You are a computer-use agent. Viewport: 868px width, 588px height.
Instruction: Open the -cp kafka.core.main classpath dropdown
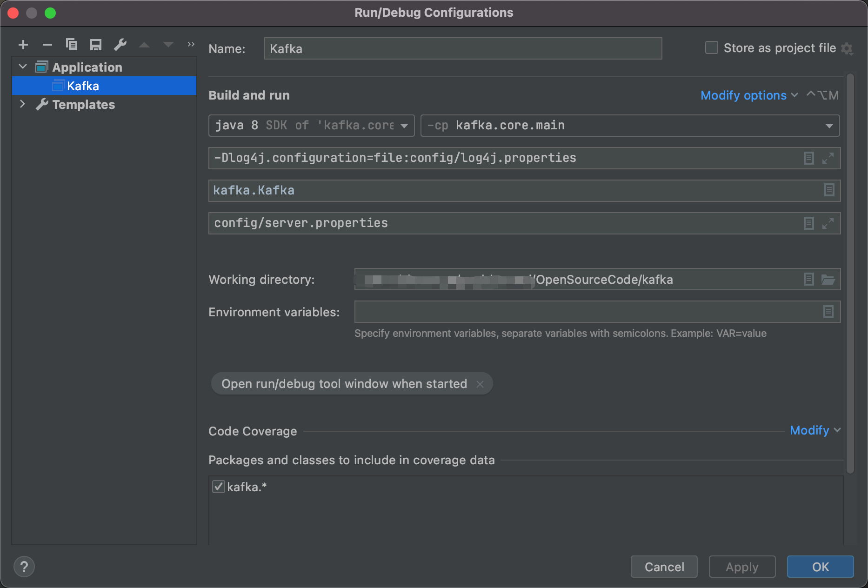(630, 126)
